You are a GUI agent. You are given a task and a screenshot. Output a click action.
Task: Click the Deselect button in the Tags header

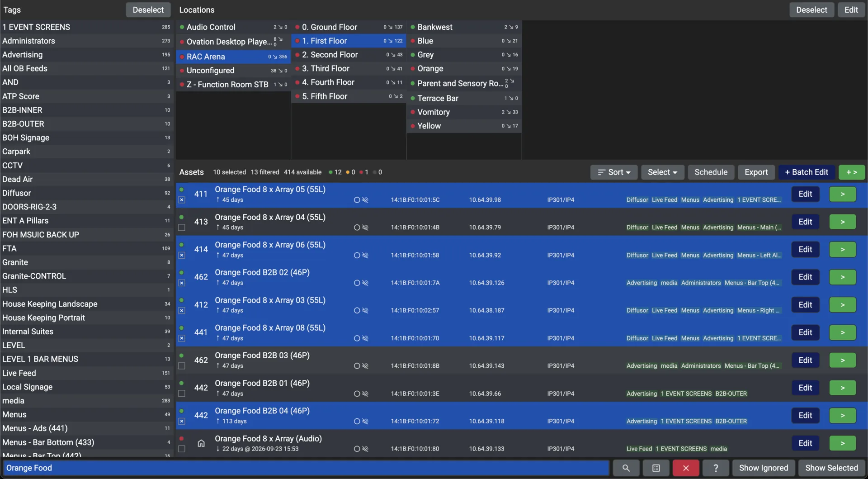pos(148,10)
